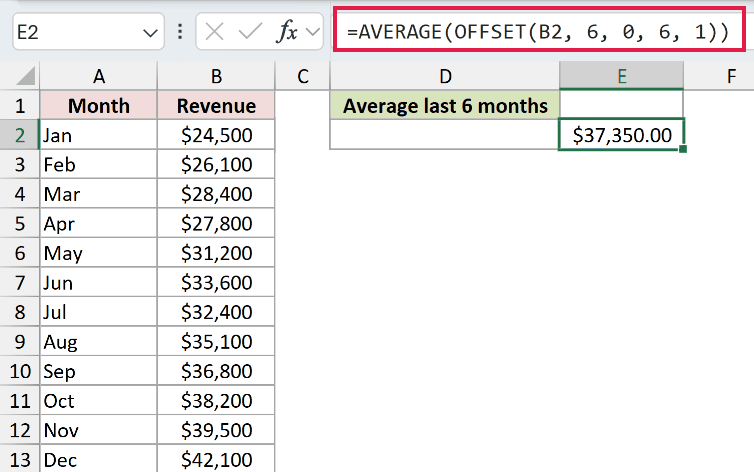Open the Insert Function fx icon
This screenshot has height=472, width=754.
287,32
